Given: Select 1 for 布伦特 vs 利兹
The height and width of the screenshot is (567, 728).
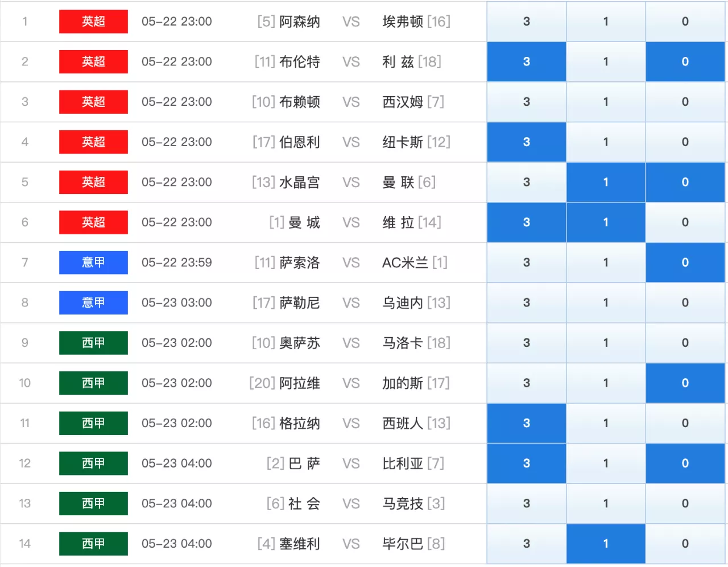Looking at the screenshot, I should [x=606, y=61].
